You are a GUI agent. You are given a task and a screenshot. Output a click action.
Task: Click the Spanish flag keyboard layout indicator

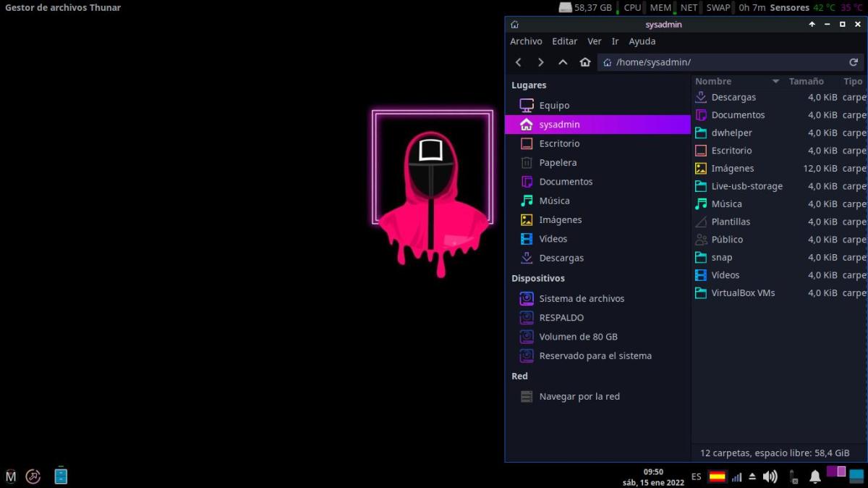[717, 476]
